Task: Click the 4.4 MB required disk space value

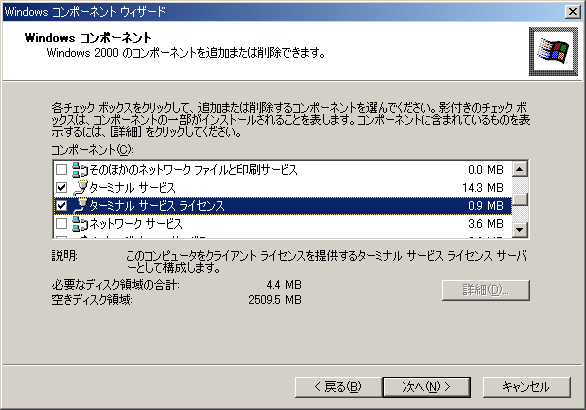Action: [284, 285]
